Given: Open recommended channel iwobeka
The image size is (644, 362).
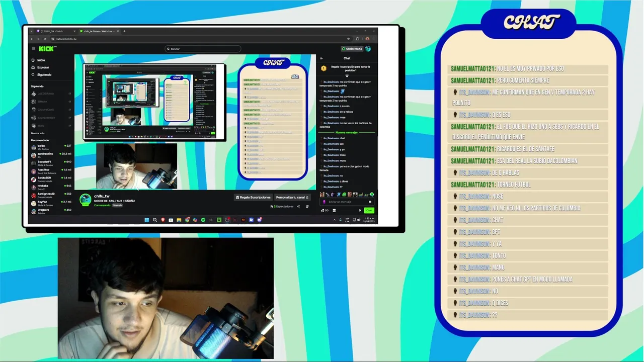Looking at the screenshot, I should 51,187.
